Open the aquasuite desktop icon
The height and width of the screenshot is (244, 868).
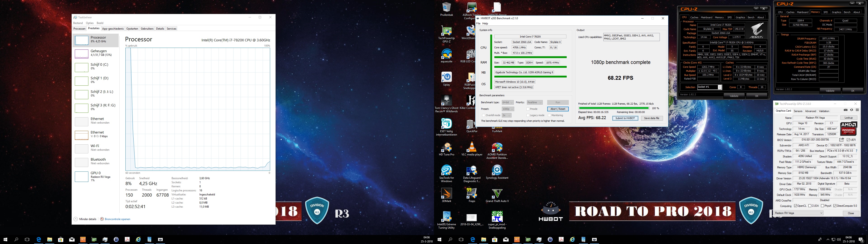pos(446,56)
